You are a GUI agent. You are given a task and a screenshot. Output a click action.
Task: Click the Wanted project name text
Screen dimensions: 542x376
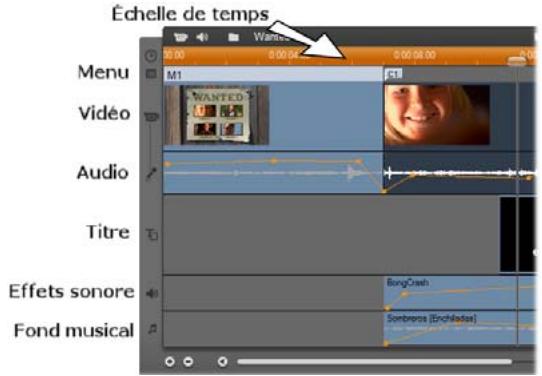271,36
